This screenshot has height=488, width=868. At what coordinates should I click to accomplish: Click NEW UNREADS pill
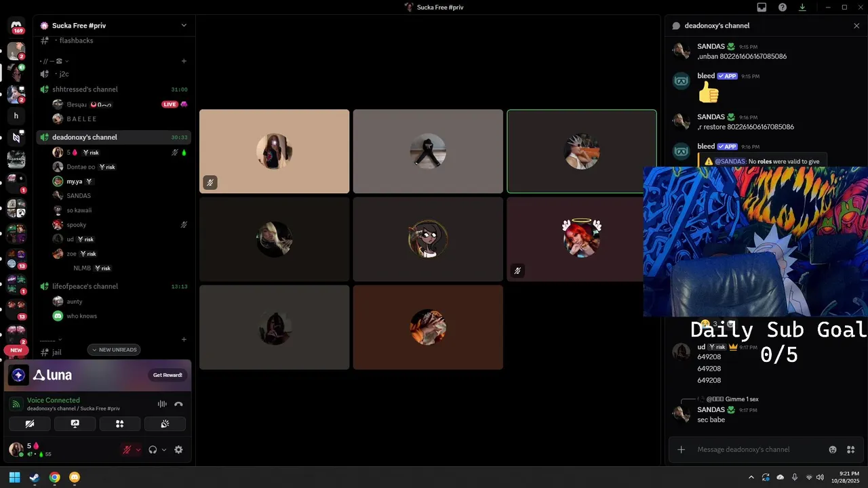tap(114, 350)
